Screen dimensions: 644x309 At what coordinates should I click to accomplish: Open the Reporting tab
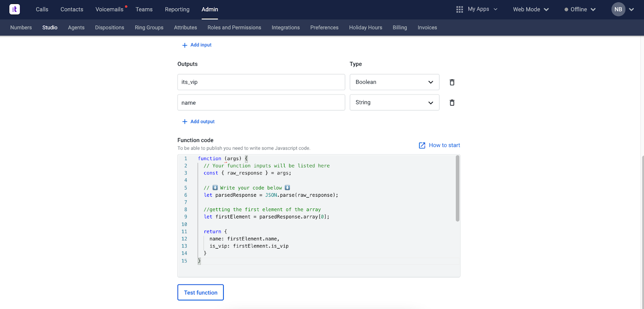(x=177, y=9)
